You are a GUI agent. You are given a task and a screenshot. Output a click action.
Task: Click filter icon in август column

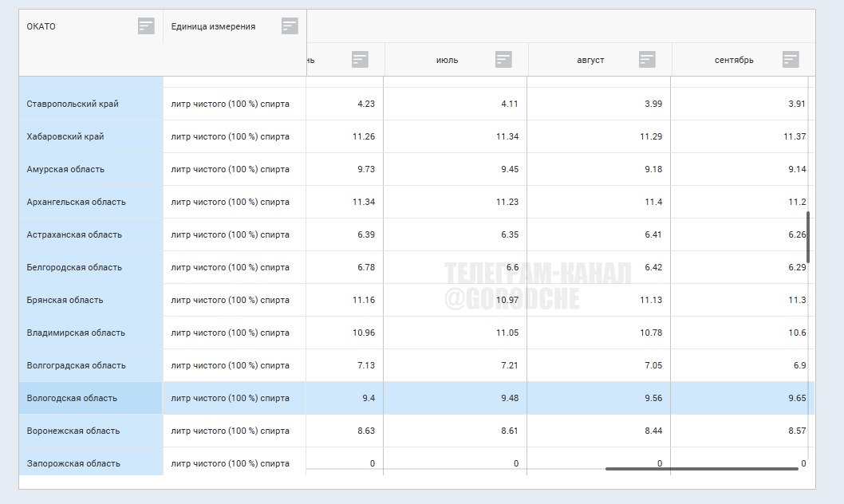click(x=647, y=59)
